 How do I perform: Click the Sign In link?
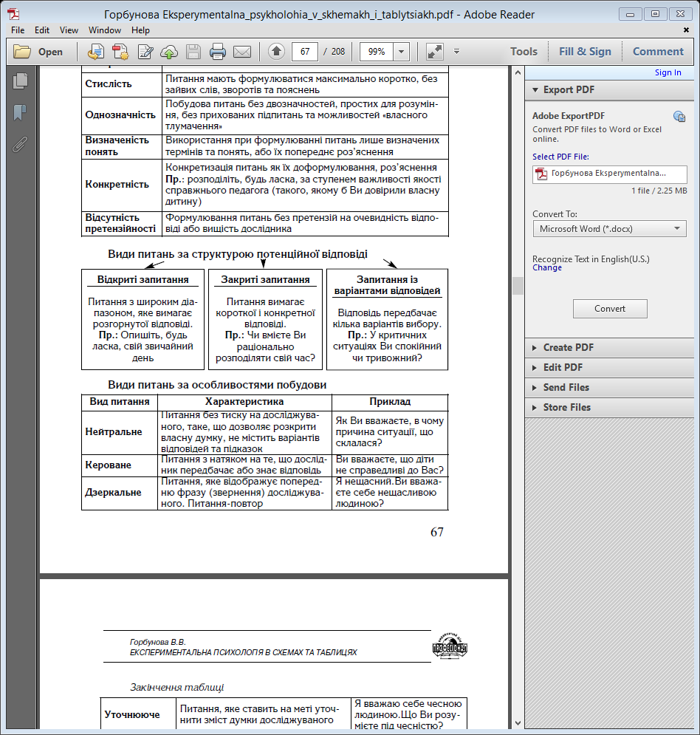(668, 72)
